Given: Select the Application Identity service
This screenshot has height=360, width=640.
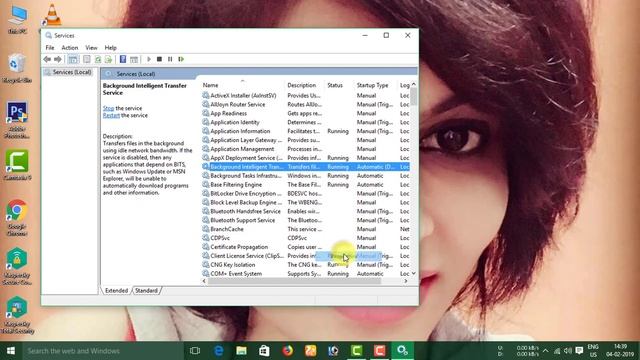Looking at the screenshot, I should click(305, 122).
